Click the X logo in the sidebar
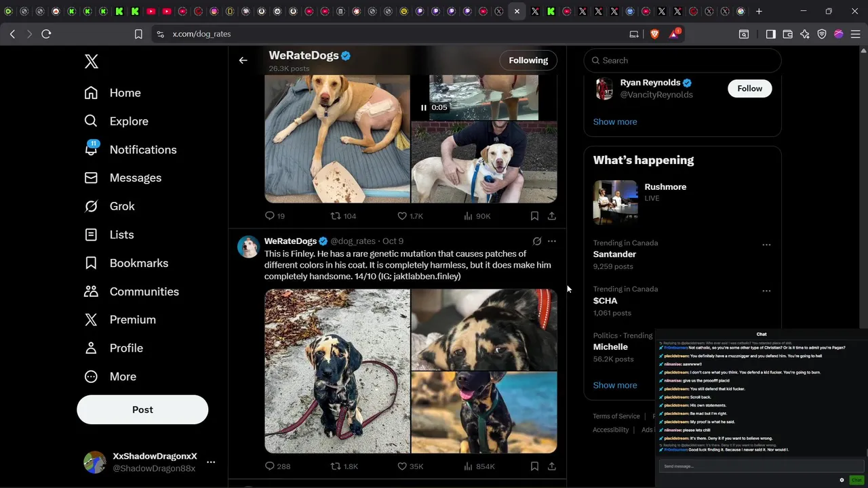The height and width of the screenshot is (488, 868). click(92, 61)
